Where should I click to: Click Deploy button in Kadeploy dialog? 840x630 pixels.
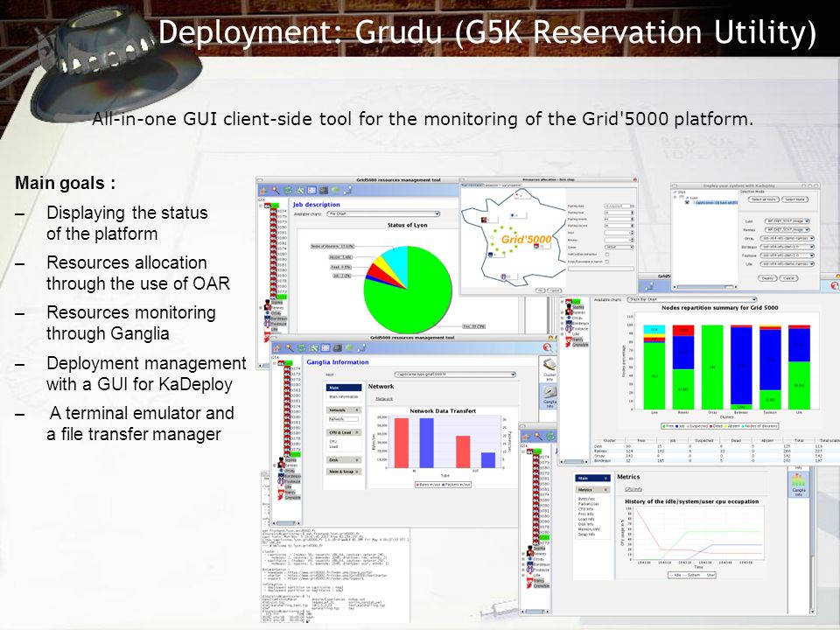tap(767, 278)
